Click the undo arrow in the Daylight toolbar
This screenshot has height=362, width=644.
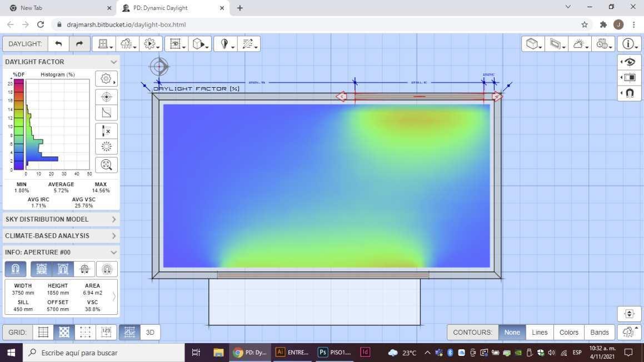[58, 44]
